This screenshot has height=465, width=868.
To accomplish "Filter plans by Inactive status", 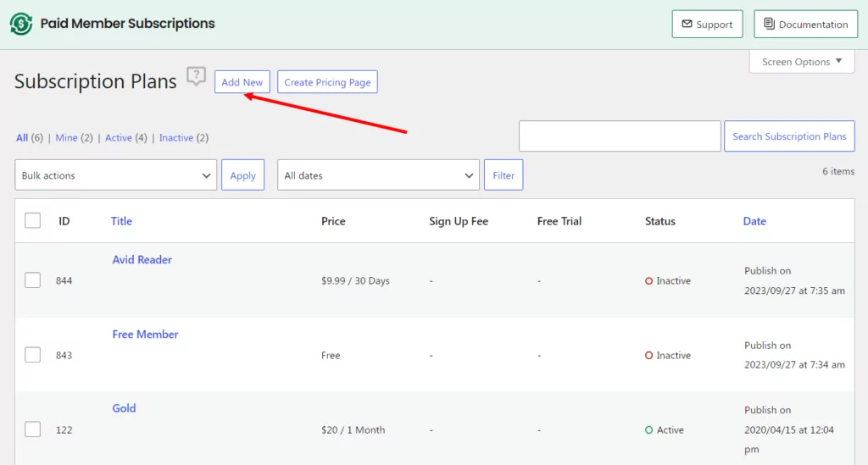I will (x=176, y=138).
